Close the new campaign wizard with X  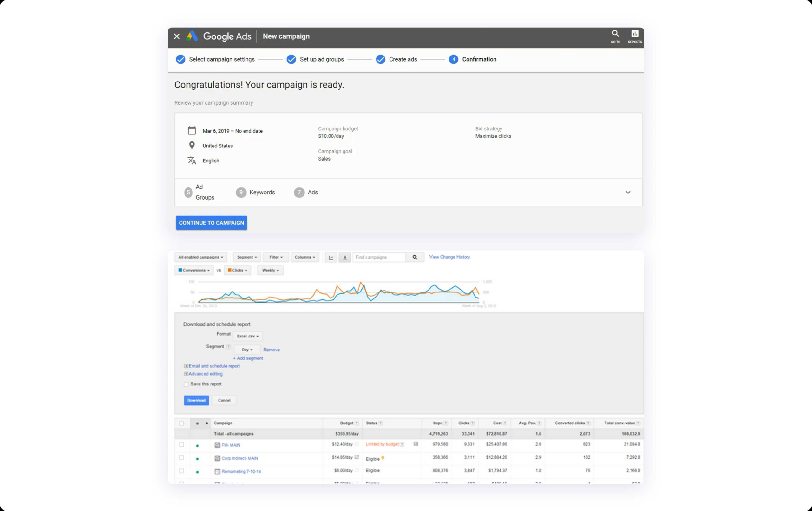tap(177, 36)
